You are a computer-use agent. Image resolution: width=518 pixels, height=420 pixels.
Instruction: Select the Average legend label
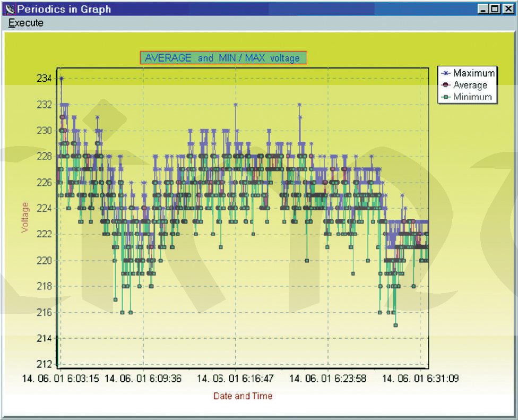pos(470,85)
